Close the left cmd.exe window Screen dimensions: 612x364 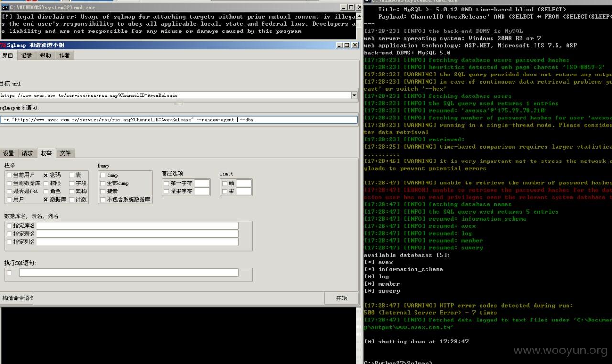coord(359,7)
